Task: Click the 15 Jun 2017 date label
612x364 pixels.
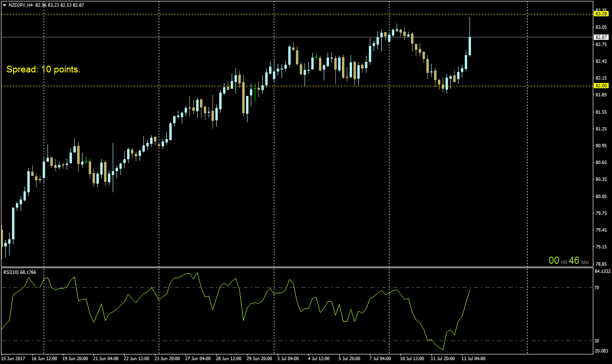Action: 13,358
